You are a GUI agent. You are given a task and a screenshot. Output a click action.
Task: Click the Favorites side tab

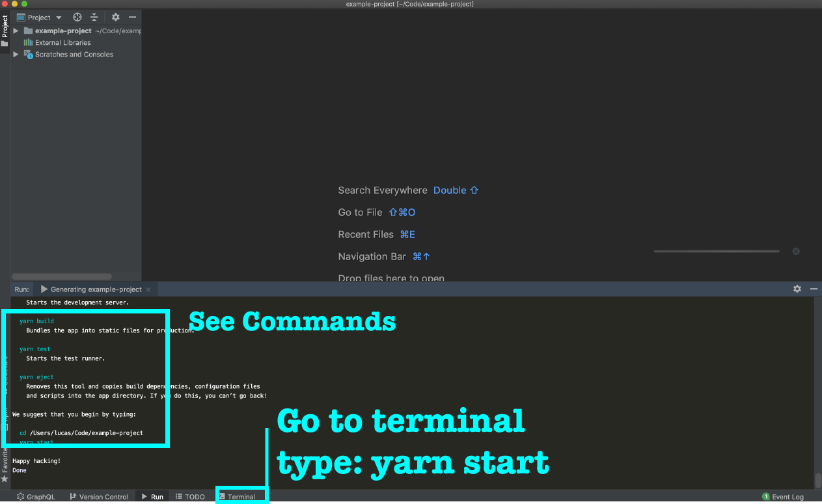5,463
